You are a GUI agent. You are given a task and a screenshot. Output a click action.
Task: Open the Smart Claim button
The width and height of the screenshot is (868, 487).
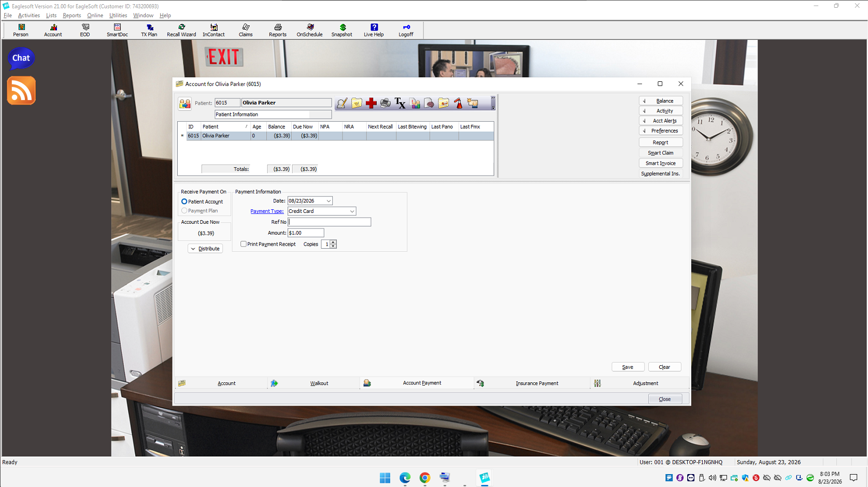tap(661, 153)
